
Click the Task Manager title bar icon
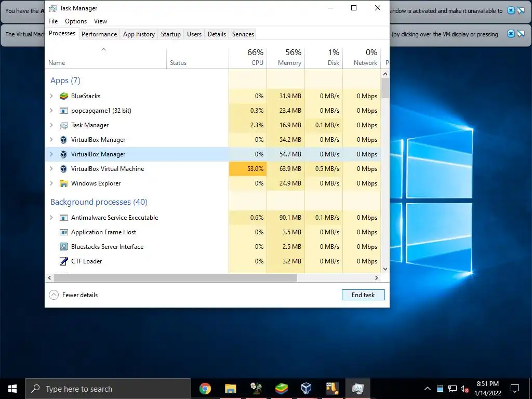click(53, 8)
